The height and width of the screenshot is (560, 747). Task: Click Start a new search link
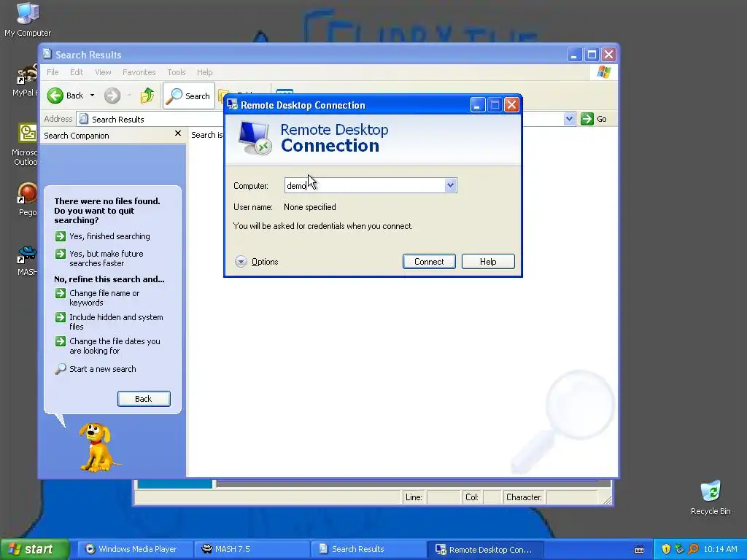pos(102,369)
